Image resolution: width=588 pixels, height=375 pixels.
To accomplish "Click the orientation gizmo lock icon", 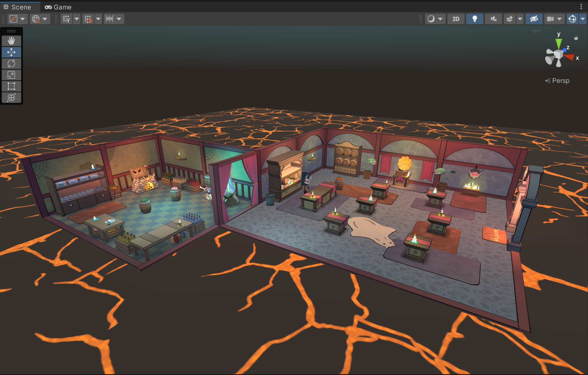I will (576, 38).
